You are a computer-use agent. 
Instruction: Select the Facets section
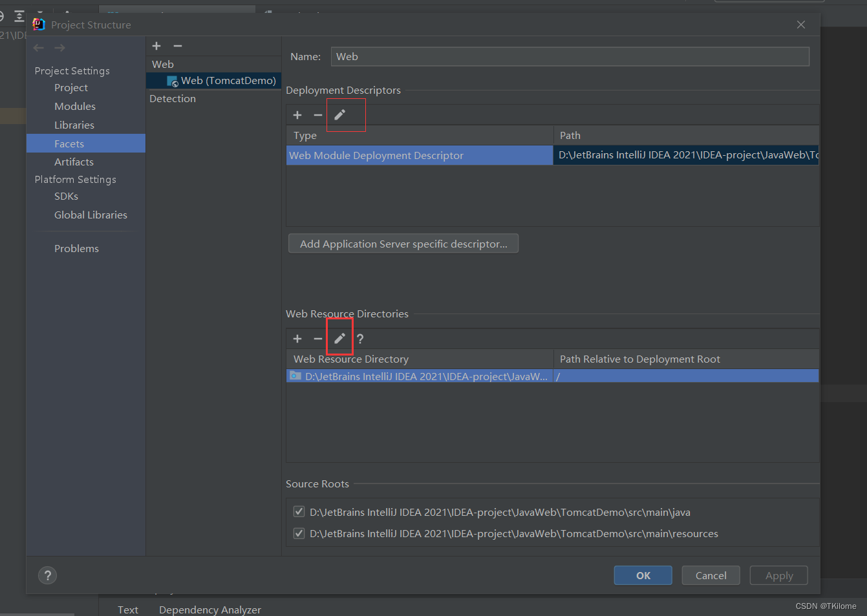tap(86, 143)
